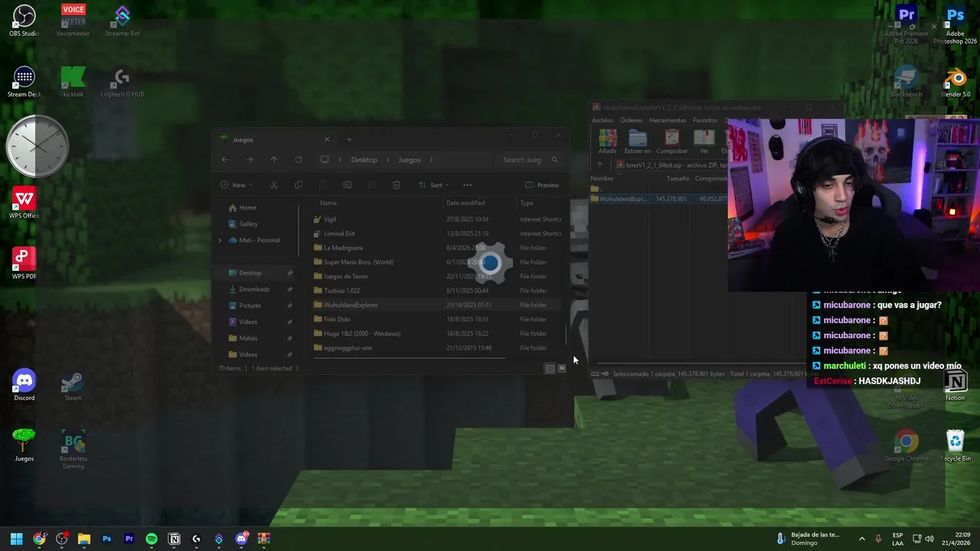The height and width of the screenshot is (551, 980).
Task: Click the Rename icon in Explorer toolbar
Action: point(348,185)
